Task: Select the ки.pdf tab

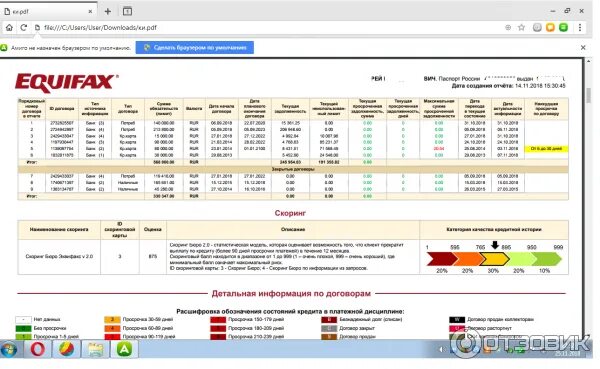Action: coord(49,11)
